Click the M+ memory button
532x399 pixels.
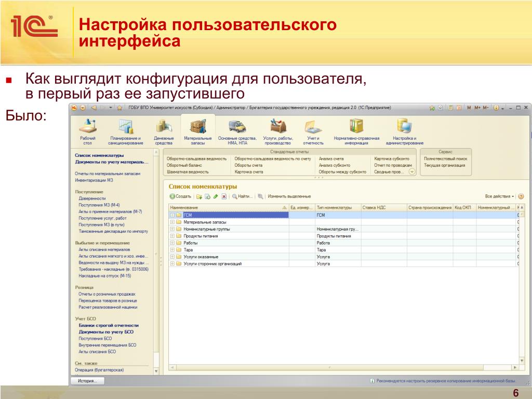click(x=477, y=108)
